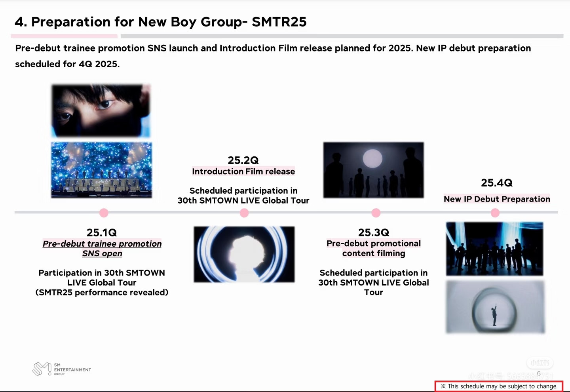This screenshot has height=392, width=570.
Task: Click the "Introduction Film release" highlighted text
Action: pos(243,171)
